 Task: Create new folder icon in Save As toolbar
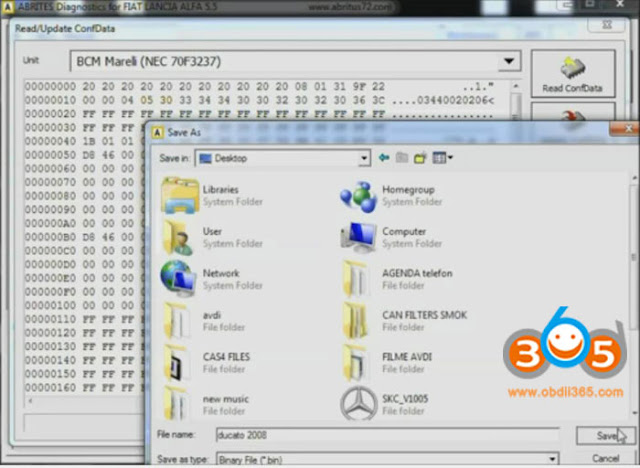click(420, 157)
